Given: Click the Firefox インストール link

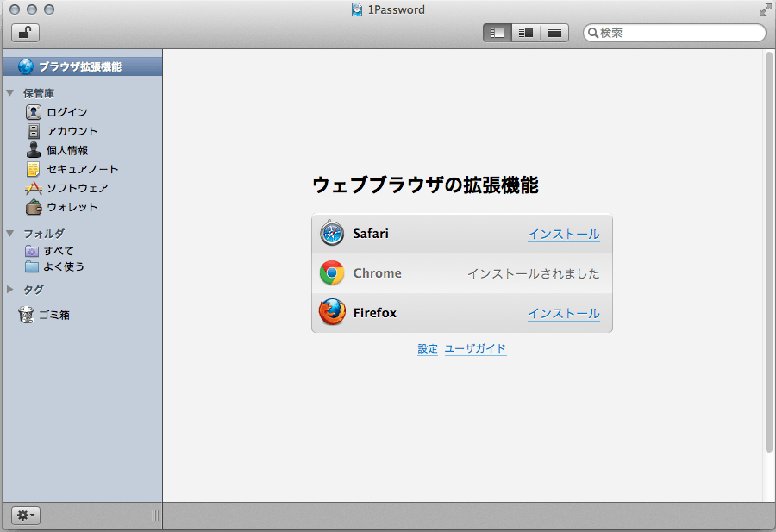Looking at the screenshot, I should [563, 313].
